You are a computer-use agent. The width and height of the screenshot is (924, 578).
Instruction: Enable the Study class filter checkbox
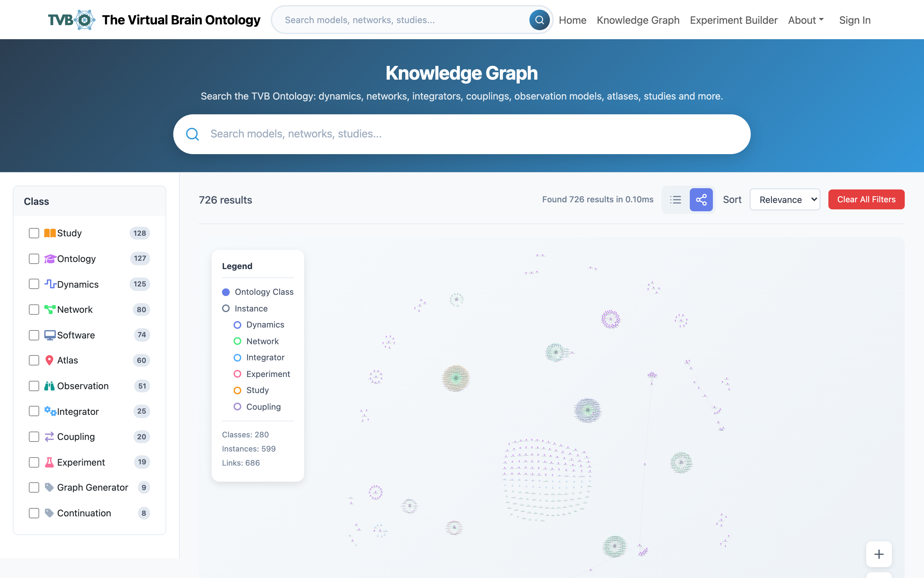[x=34, y=233]
